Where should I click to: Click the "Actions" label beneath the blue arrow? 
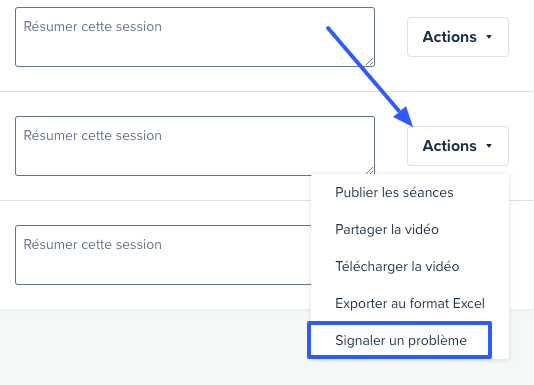coord(450,146)
